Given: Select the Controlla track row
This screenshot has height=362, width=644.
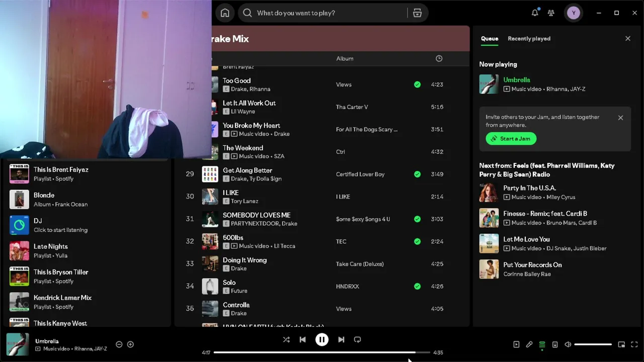Looking at the screenshot, I should point(322,309).
